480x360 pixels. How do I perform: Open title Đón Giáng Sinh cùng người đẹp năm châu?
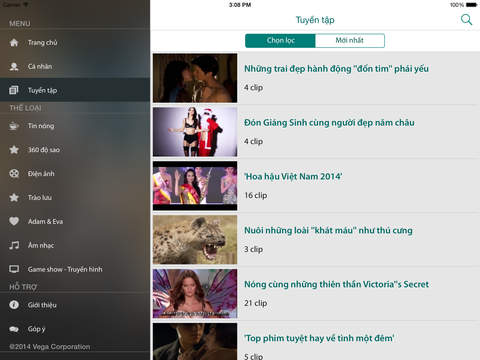pos(329,123)
